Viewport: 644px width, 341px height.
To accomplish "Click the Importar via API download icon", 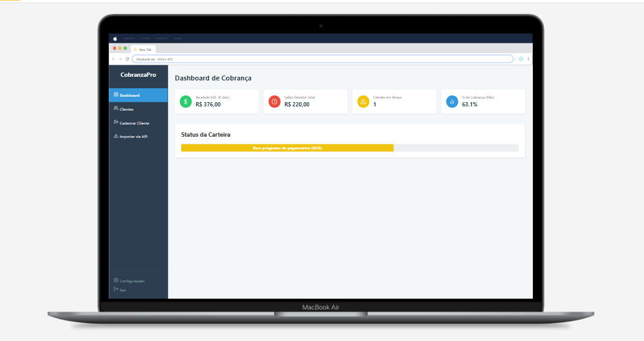I will click(x=115, y=136).
